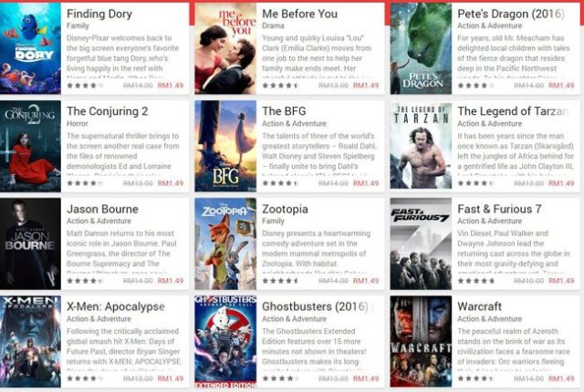Buy Zootopia at RM1.49 price

pos(366,281)
